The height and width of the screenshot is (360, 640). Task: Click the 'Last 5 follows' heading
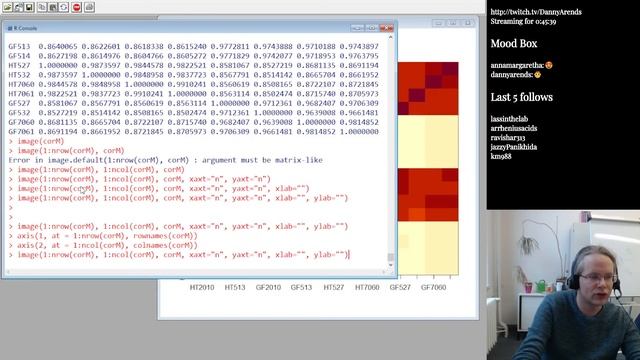pyautogui.click(x=522, y=97)
